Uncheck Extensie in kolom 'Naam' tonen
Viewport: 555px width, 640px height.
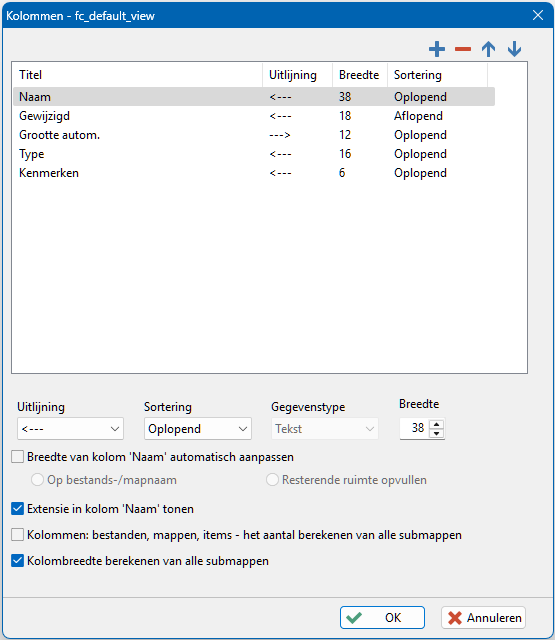[x=18, y=509]
